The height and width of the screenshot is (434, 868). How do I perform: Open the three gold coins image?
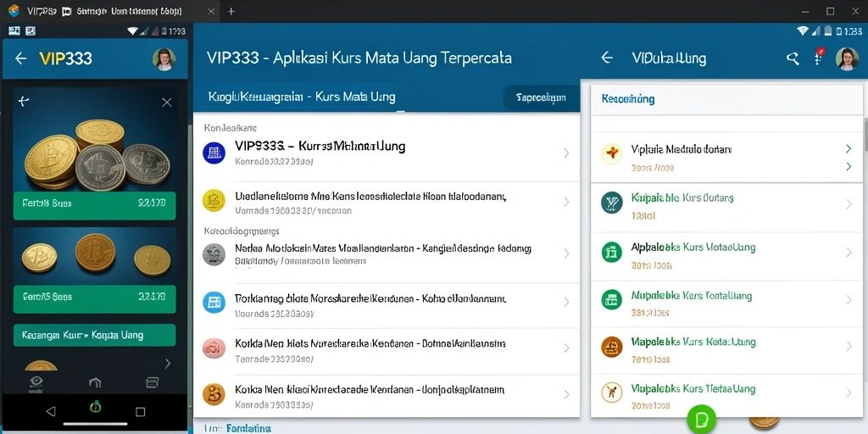coord(95,258)
